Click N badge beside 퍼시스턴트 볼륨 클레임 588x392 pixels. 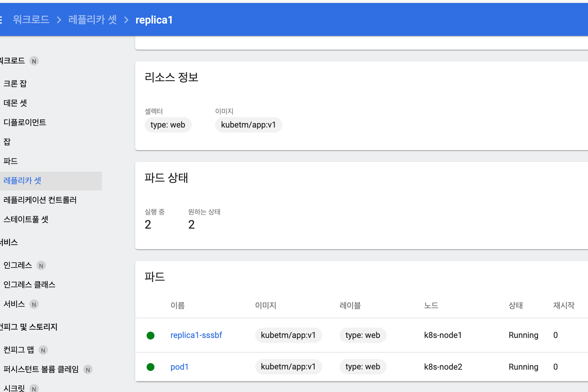pyautogui.click(x=88, y=369)
